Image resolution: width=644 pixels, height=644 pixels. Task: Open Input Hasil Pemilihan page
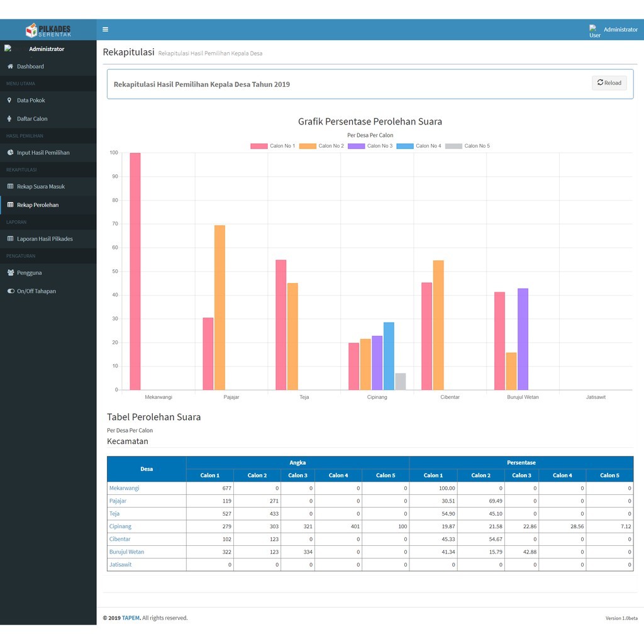pyautogui.click(x=48, y=153)
